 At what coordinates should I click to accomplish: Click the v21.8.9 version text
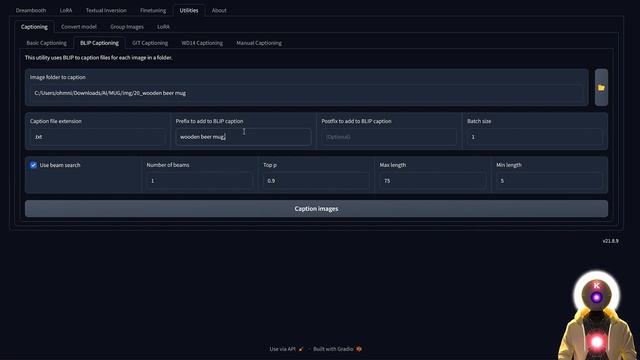610,241
